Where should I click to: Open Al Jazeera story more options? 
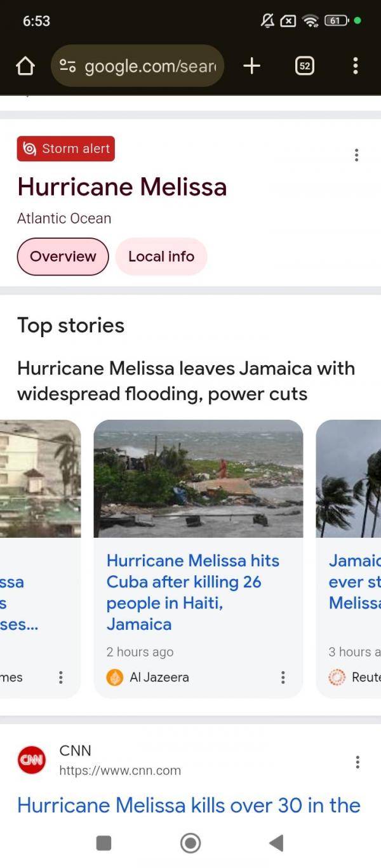[x=283, y=678]
